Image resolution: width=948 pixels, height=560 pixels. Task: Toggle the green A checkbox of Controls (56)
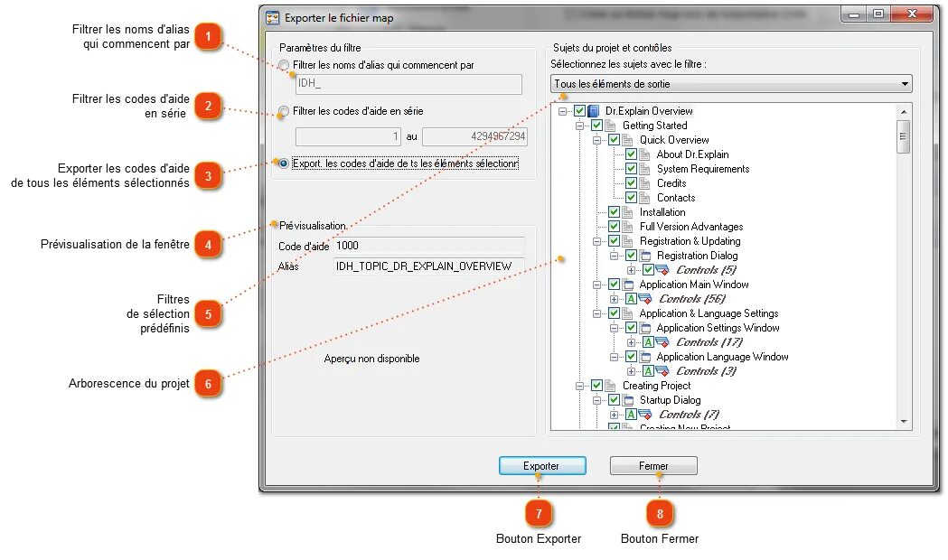(631, 299)
